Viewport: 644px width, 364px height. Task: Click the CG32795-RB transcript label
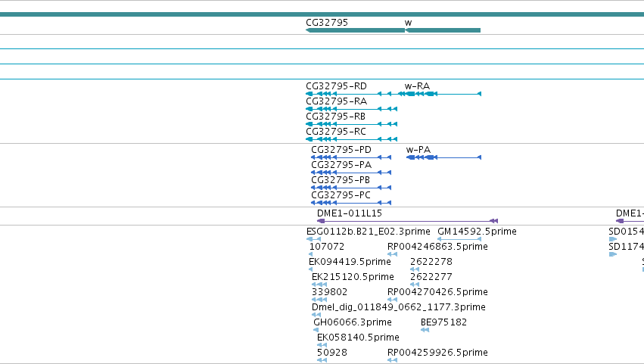coord(335,117)
